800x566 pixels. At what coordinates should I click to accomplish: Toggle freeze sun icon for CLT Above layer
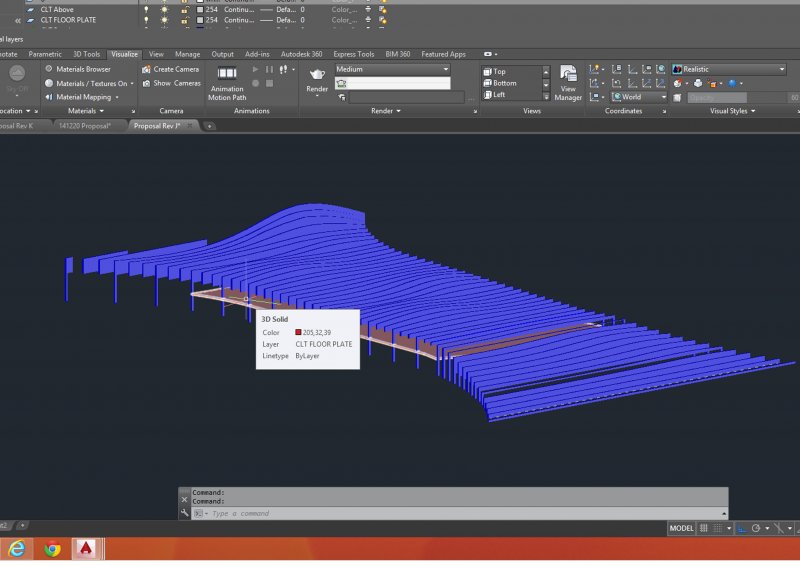pos(165,9)
